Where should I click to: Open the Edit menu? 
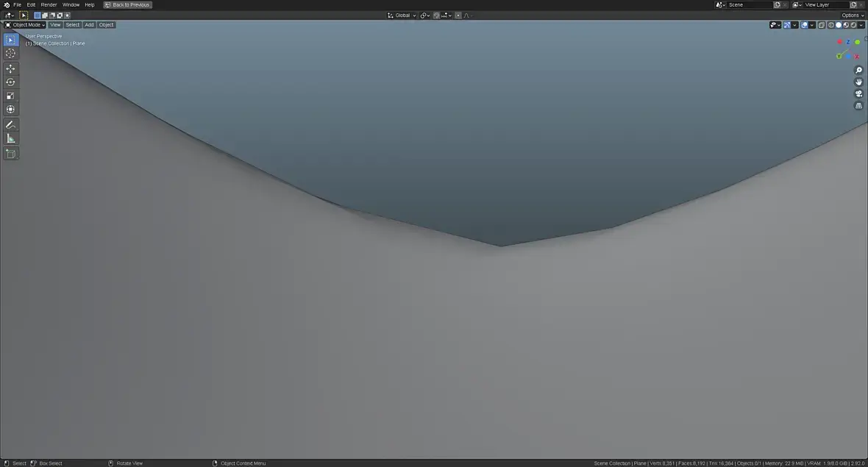[x=31, y=4]
